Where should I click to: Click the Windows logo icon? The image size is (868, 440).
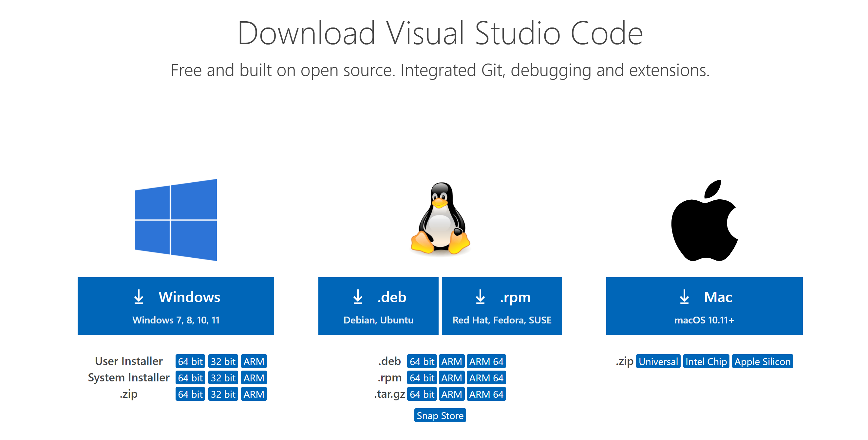(x=176, y=220)
